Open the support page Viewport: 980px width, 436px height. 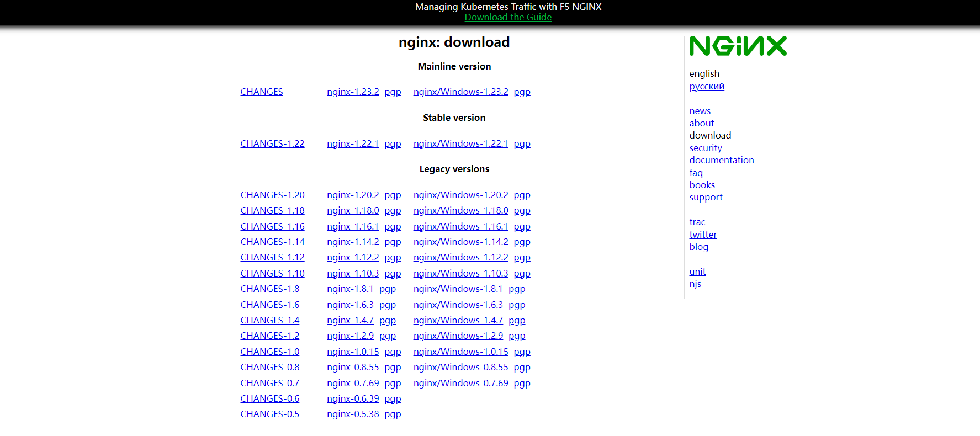pyautogui.click(x=706, y=197)
